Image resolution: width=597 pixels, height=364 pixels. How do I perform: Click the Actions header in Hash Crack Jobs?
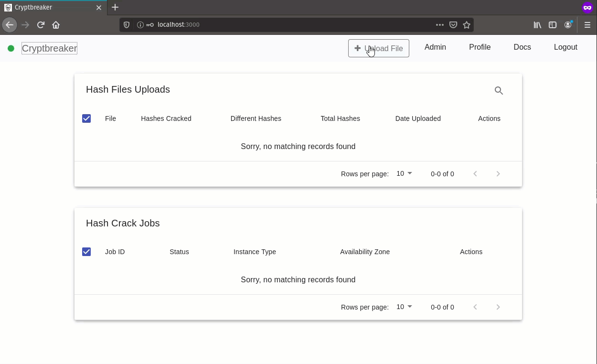pyautogui.click(x=471, y=252)
